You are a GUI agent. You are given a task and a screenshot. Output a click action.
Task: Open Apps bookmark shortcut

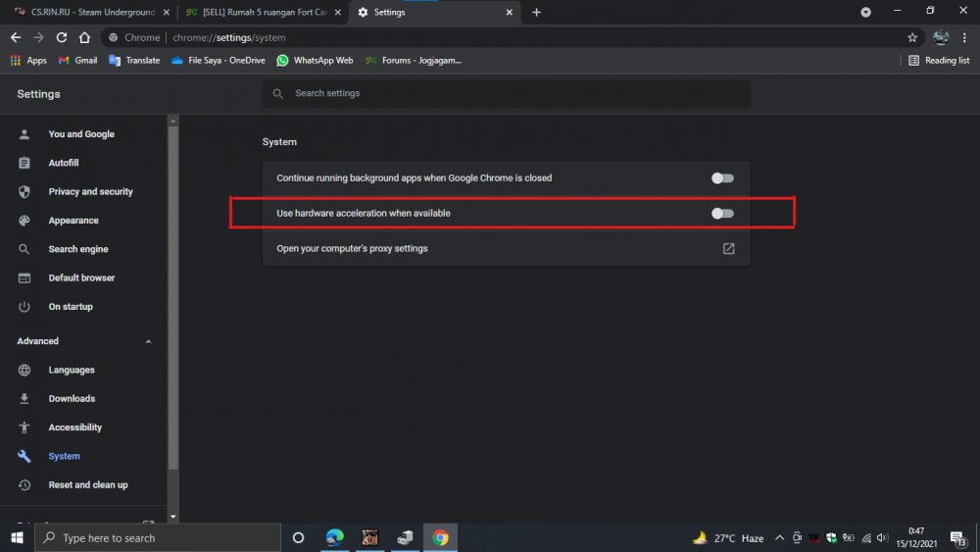28,61
